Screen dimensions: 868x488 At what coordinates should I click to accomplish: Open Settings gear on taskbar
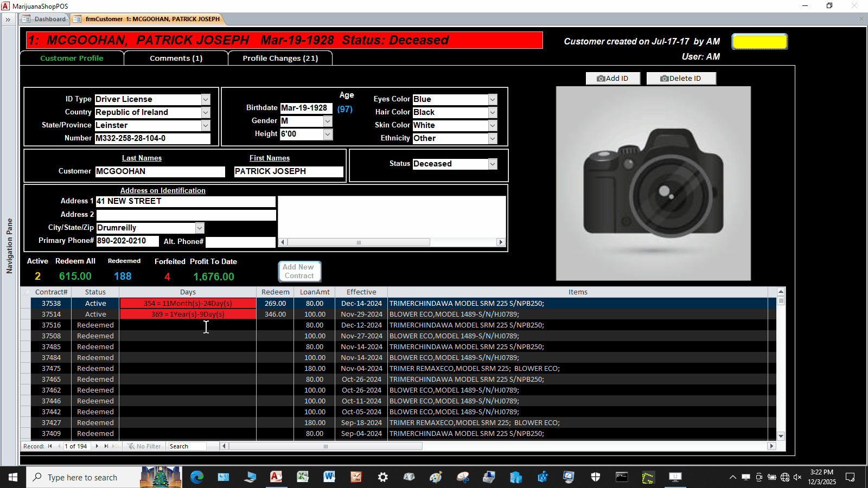(383, 477)
